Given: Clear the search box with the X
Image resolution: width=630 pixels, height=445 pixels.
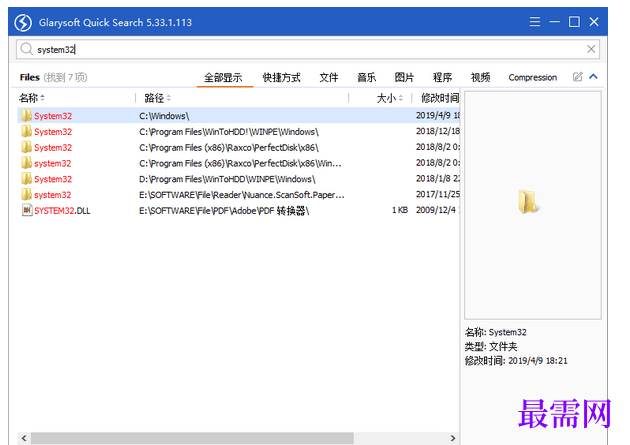Looking at the screenshot, I should (x=591, y=49).
